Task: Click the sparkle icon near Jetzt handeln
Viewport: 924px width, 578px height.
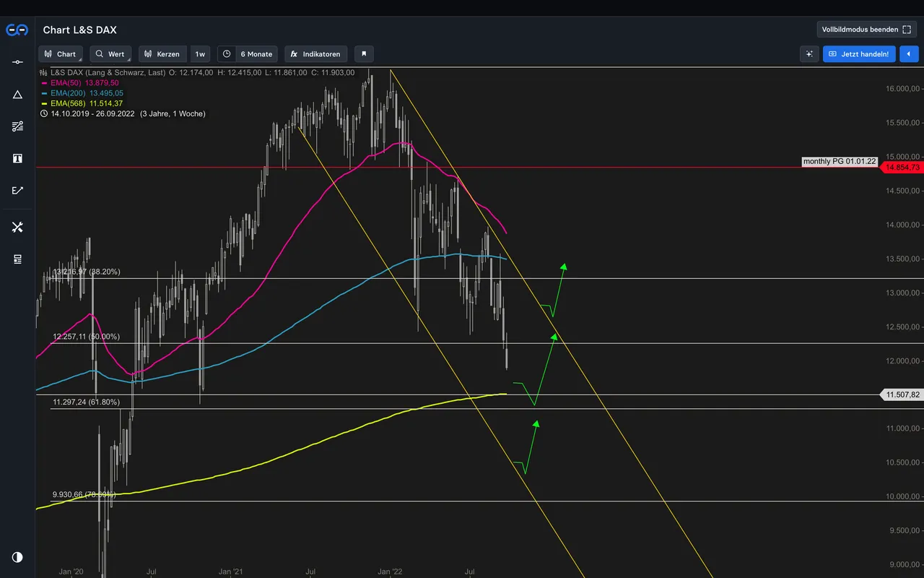Action: [x=809, y=54]
